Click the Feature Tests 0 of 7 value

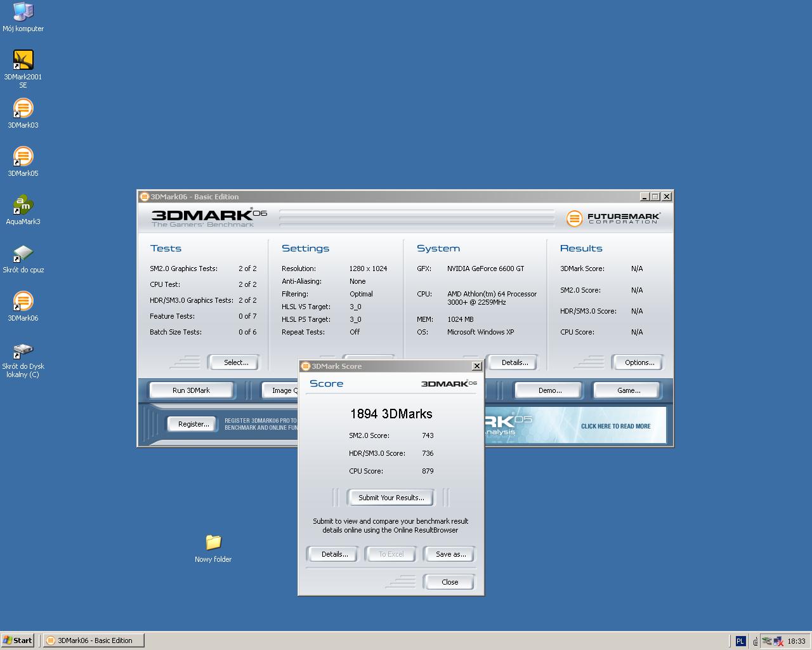247,316
